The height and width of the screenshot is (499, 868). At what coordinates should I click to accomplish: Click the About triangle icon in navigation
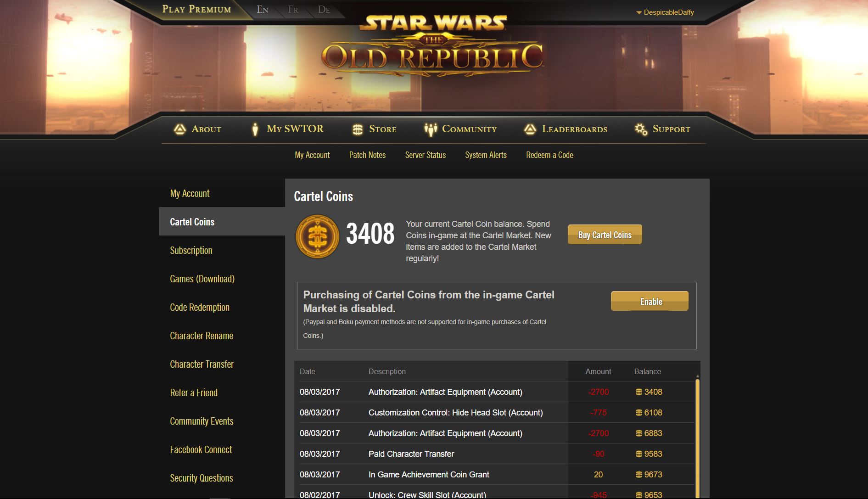pos(179,129)
